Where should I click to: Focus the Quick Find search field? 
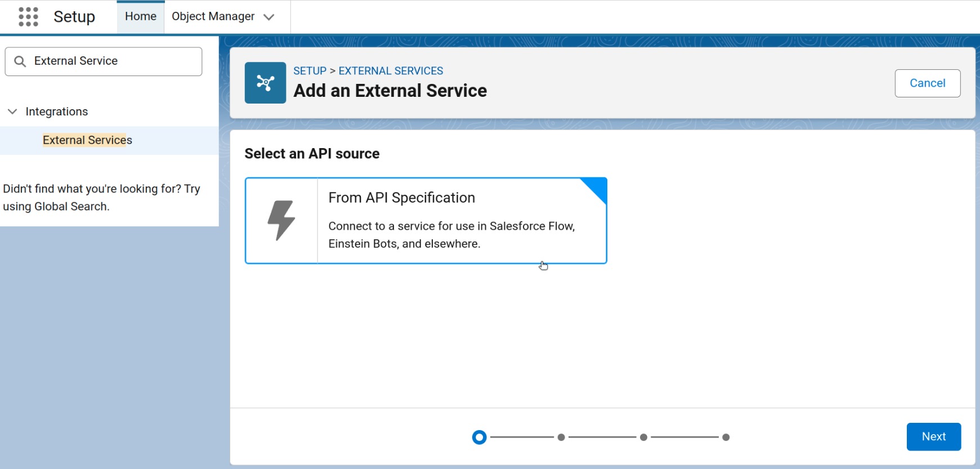pyautogui.click(x=113, y=61)
